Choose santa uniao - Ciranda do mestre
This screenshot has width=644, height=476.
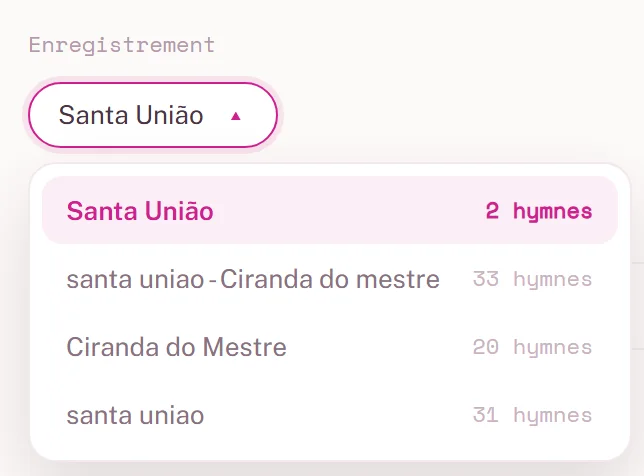330,279
